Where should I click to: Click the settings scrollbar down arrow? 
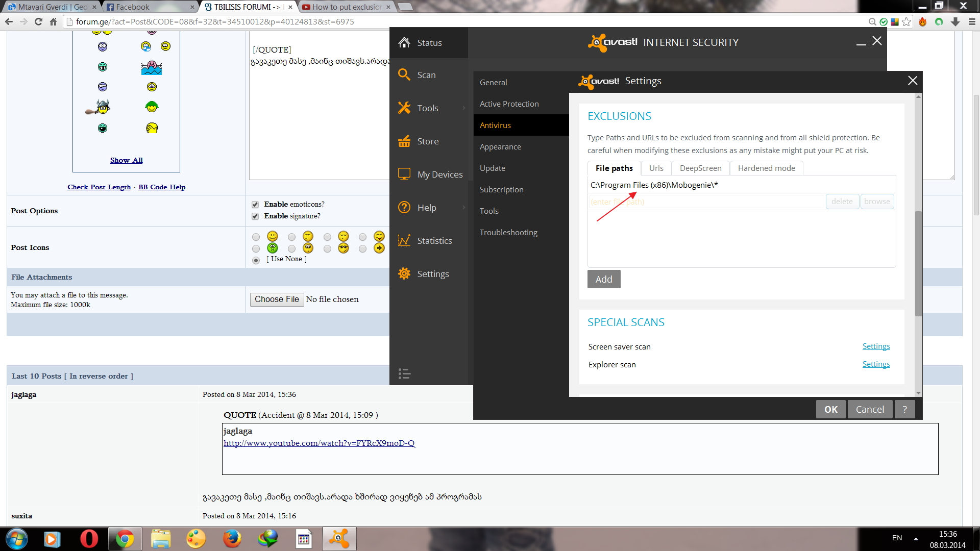[918, 393]
